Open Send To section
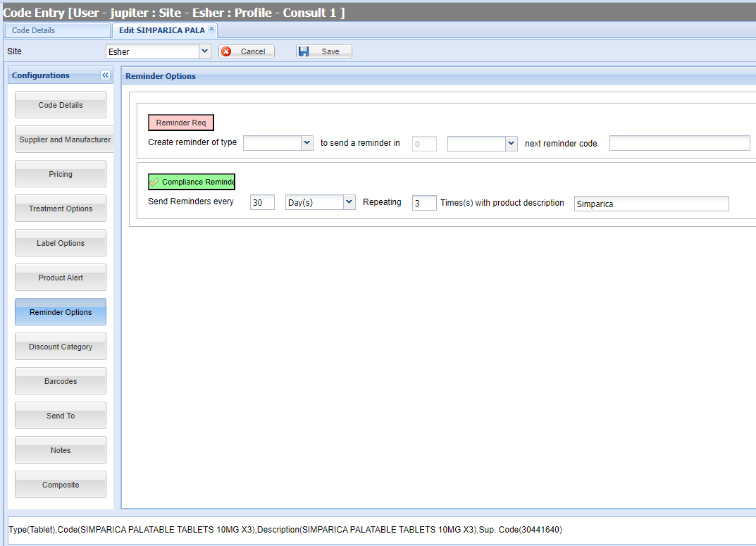Viewport: 756px width, 546px height. point(61,416)
